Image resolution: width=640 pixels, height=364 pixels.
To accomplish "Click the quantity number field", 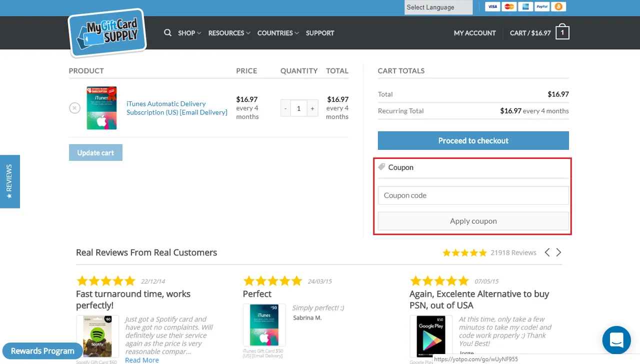I will click(x=298, y=108).
